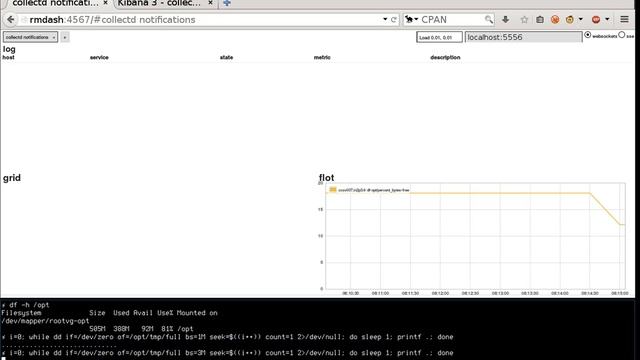
Task: Click the yellow-orange extension icon
Action: tap(570, 19)
